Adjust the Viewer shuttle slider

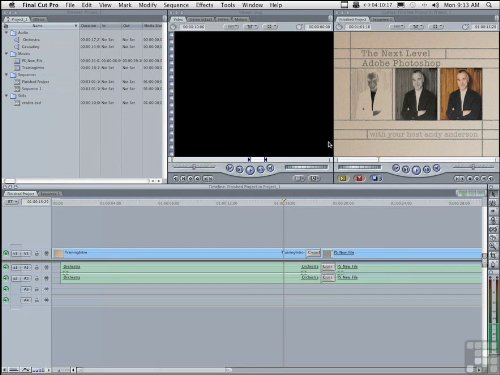click(194, 167)
